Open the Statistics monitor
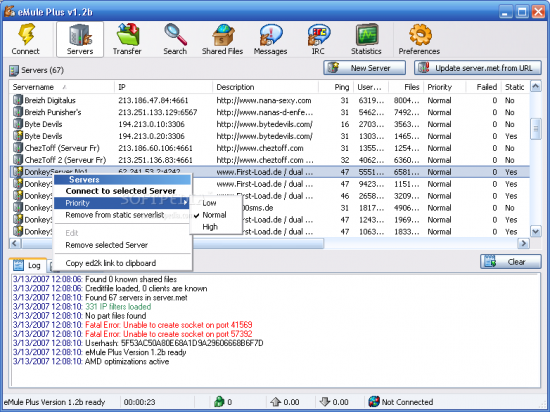The height and width of the screenshot is (412, 550). (366, 39)
